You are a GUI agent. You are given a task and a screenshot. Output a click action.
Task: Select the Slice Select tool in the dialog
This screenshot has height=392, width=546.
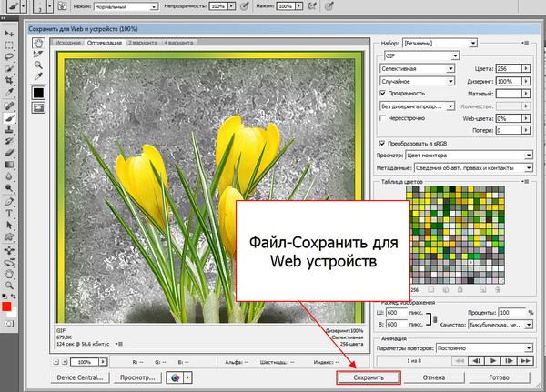(x=38, y=54)
